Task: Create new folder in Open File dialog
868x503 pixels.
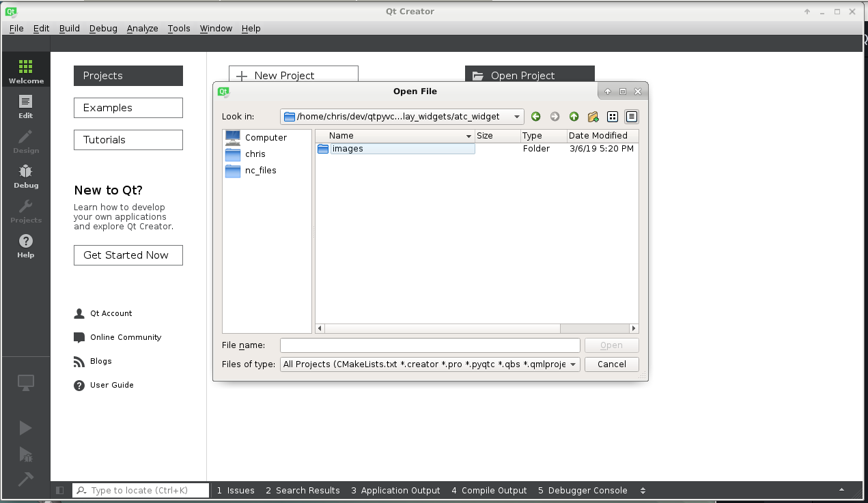Action: [593, 117]
